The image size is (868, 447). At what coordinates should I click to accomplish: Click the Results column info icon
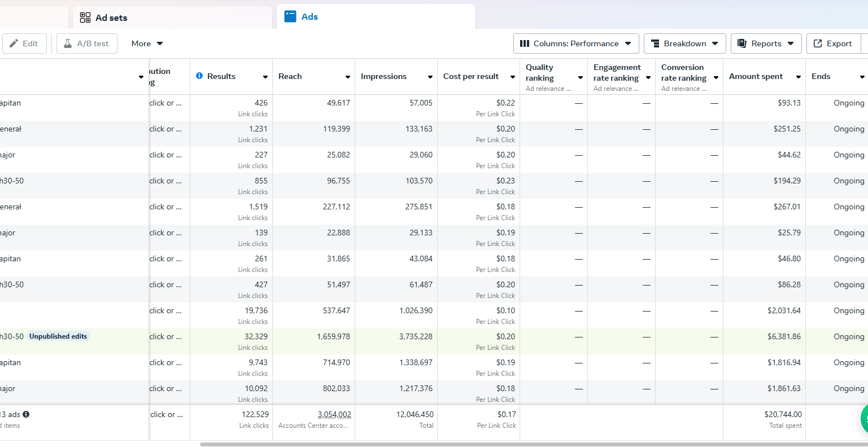199,76
